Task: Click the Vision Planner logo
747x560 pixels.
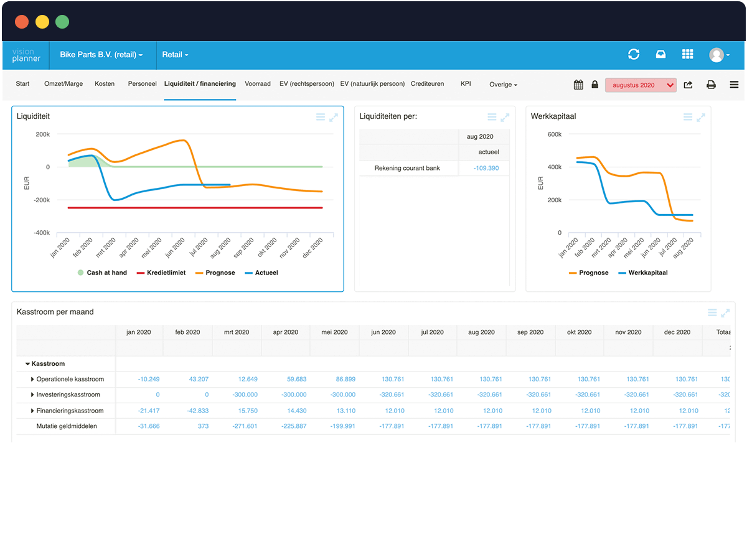Action: click(26, 55)
